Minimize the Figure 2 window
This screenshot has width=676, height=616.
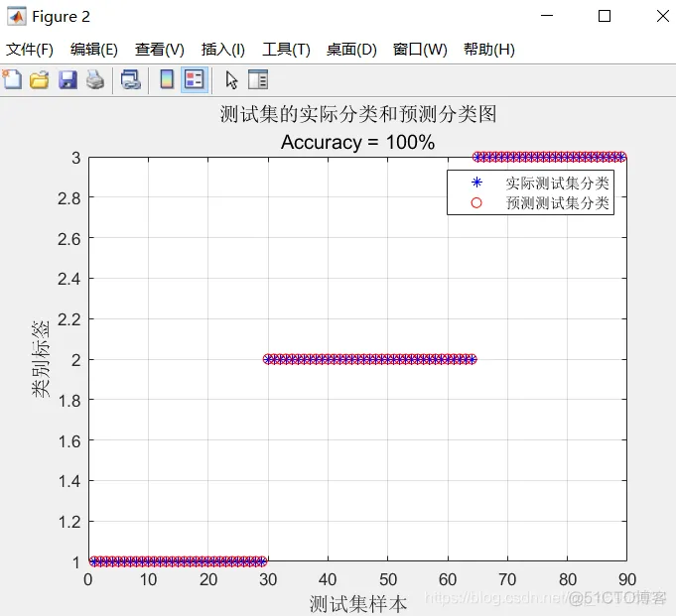(547, 16)
